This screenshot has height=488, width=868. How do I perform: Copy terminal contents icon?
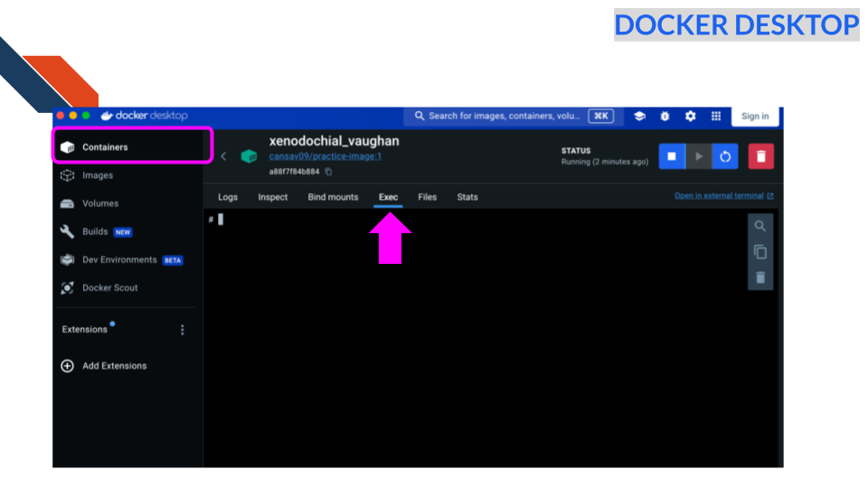tap(760, 252)
